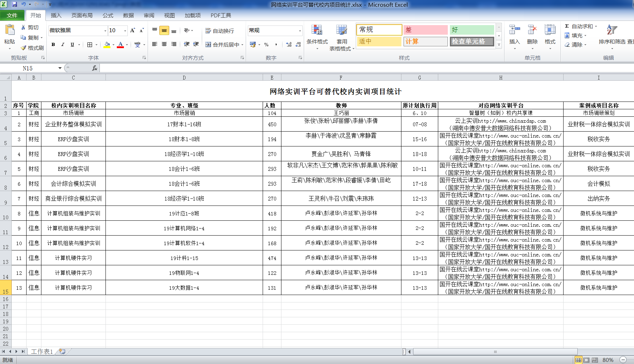This screenshot has height=364, width=634.
Task: Select the Format Painter brush
Action: point(23,48)
